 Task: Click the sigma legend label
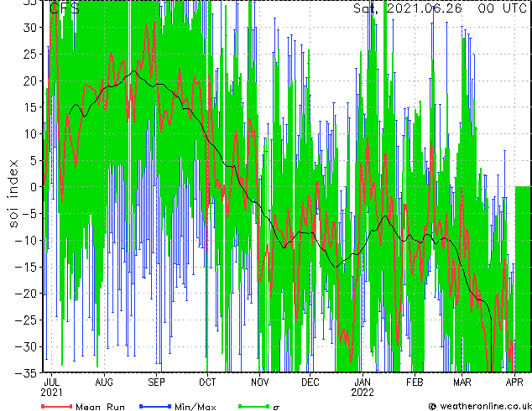pos(276,408)
